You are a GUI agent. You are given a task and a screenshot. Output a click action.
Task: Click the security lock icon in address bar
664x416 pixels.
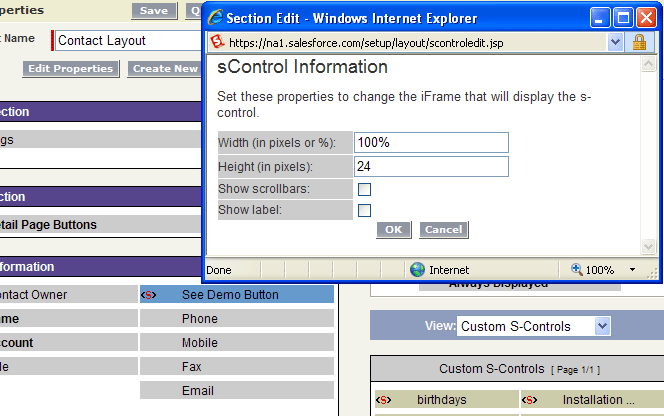click(x=639, y=43)
